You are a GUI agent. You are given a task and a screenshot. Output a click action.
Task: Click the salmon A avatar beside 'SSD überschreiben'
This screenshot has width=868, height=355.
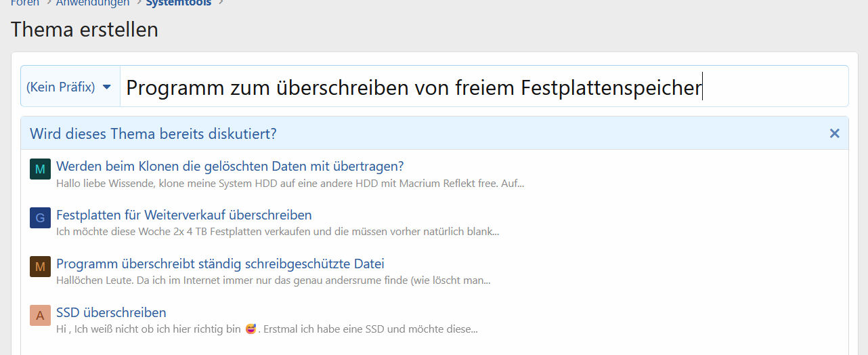point(40,315)
